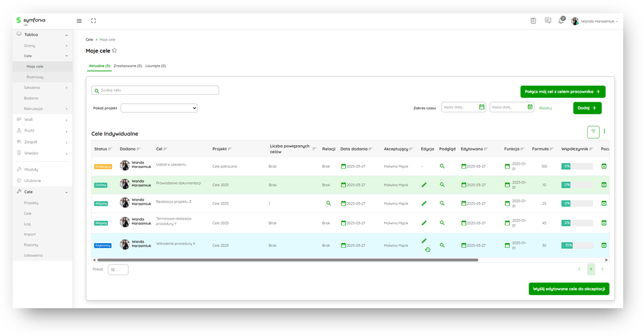Click the Cele breadcrumb link
The width and height of the screenshot is (644, 336).
(89, 40)
